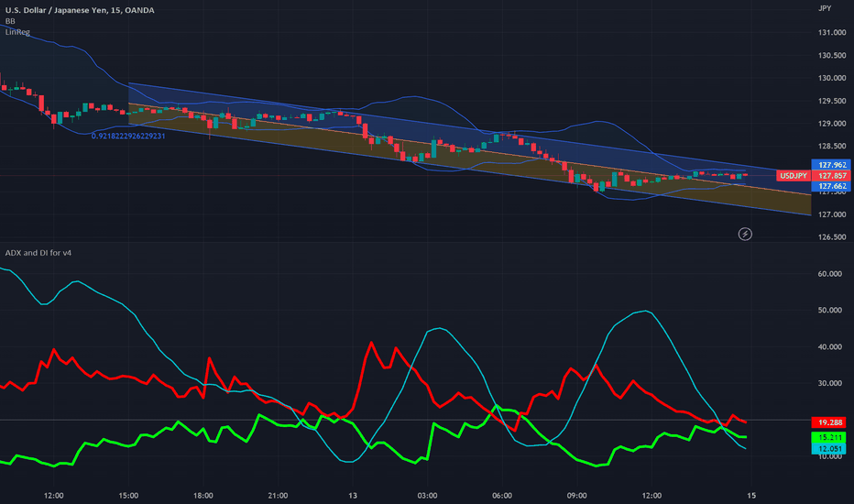Click the 131.000 price axis label
This screenshot has width=854, height=504.
(x=832, y=33)
